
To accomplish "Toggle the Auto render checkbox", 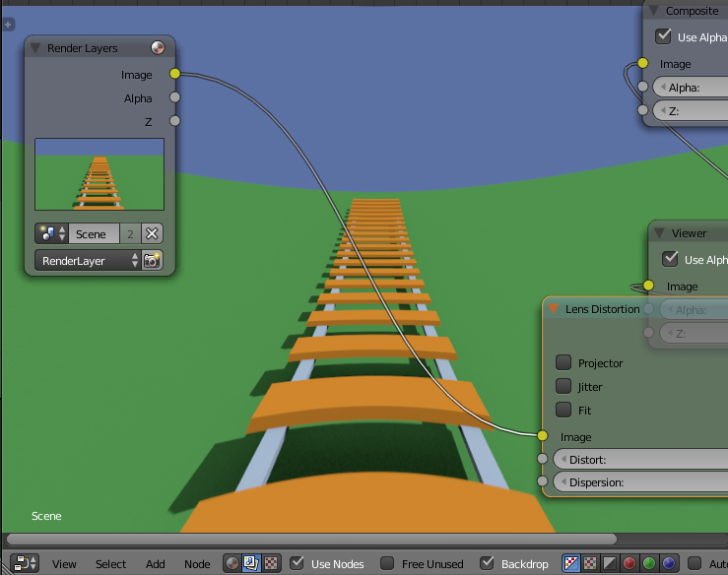I will point(695,563).
